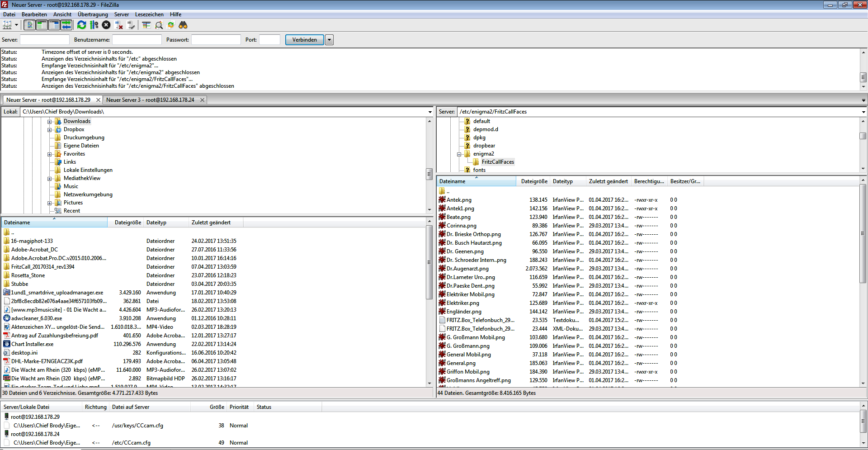Click the filename filters magnifier icon

click(x=159, y=25)
